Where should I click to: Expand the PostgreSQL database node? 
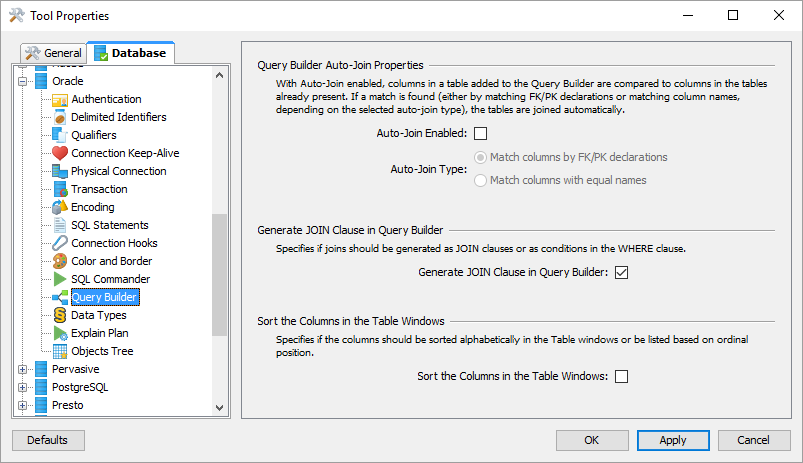click(23, 387)
